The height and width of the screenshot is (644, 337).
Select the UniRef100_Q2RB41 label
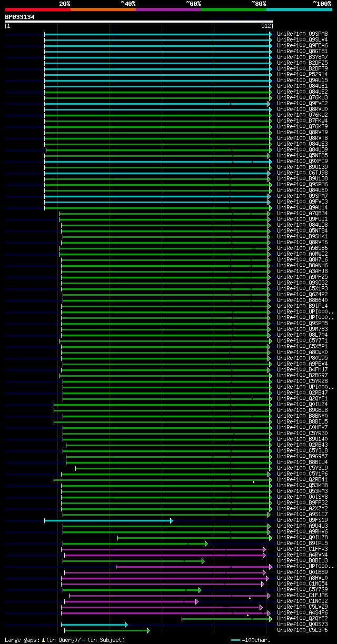point(302,479)
